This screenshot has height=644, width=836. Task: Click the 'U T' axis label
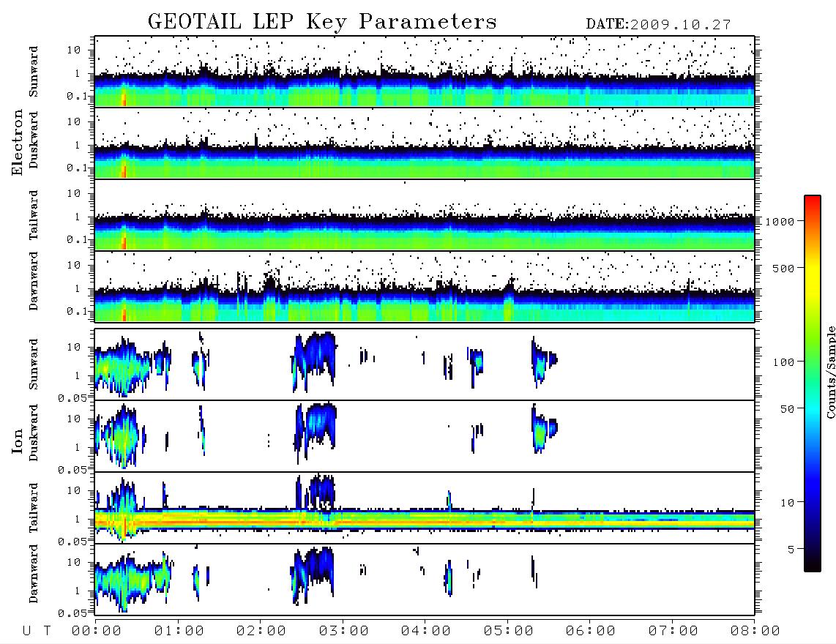(x=37, y=632)
